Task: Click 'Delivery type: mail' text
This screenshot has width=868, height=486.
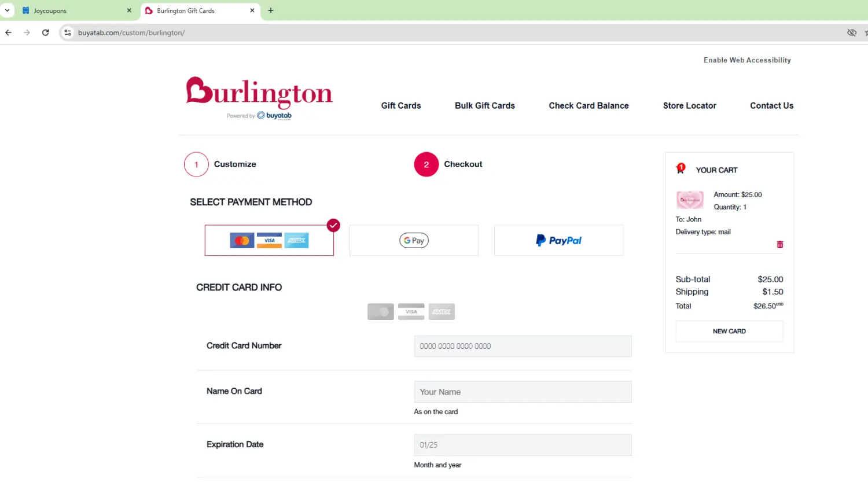Action: pos(703,232)
